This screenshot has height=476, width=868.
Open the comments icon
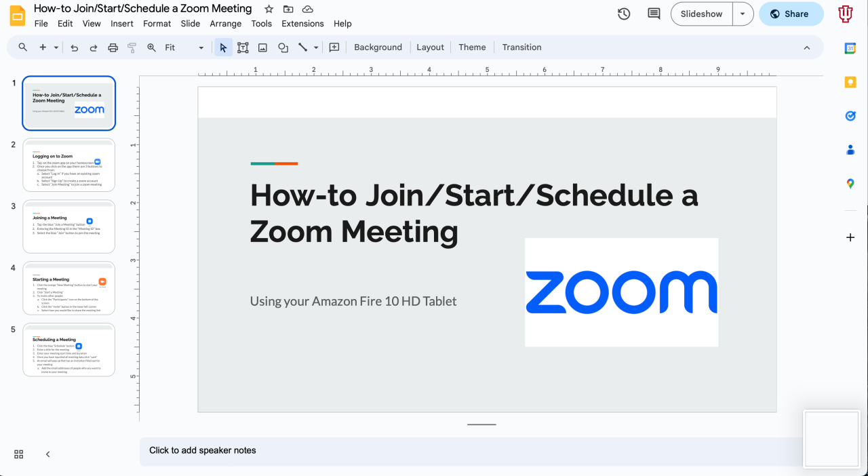(654, 14)
